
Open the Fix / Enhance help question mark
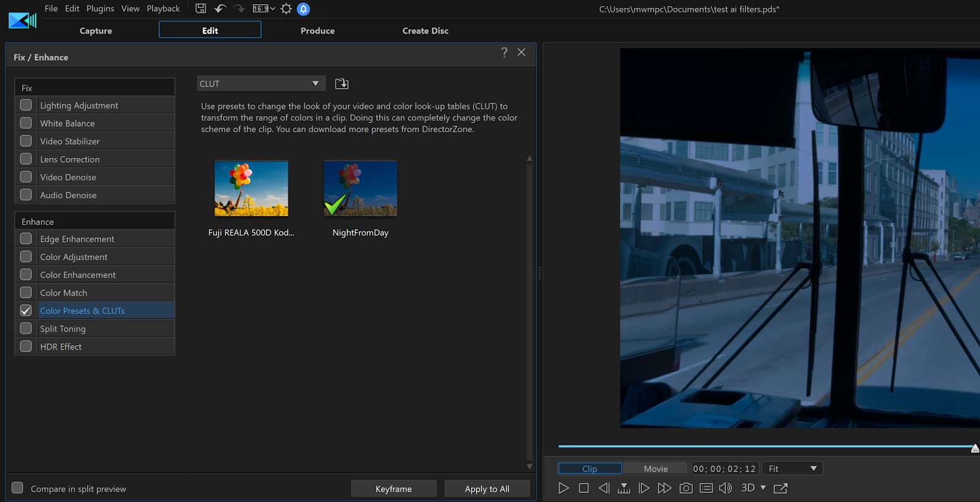[x=504, y=53]
